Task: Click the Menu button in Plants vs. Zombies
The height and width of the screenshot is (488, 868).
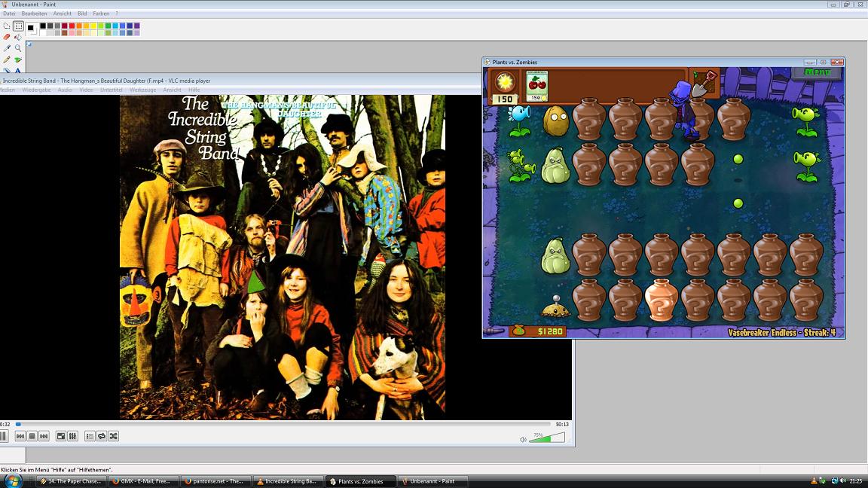Action: click(x=817, y=72)
